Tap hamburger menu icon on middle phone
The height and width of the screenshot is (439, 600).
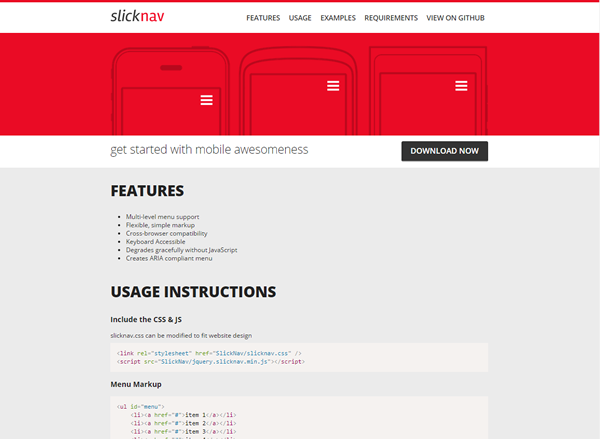(x=333, y=86)
